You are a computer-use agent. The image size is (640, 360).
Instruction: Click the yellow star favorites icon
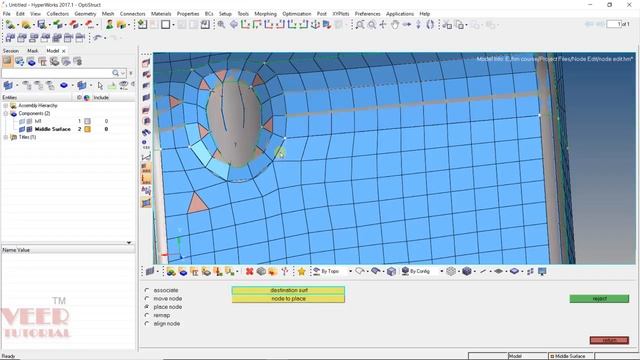pyautogui.click(x=301, y=271)
